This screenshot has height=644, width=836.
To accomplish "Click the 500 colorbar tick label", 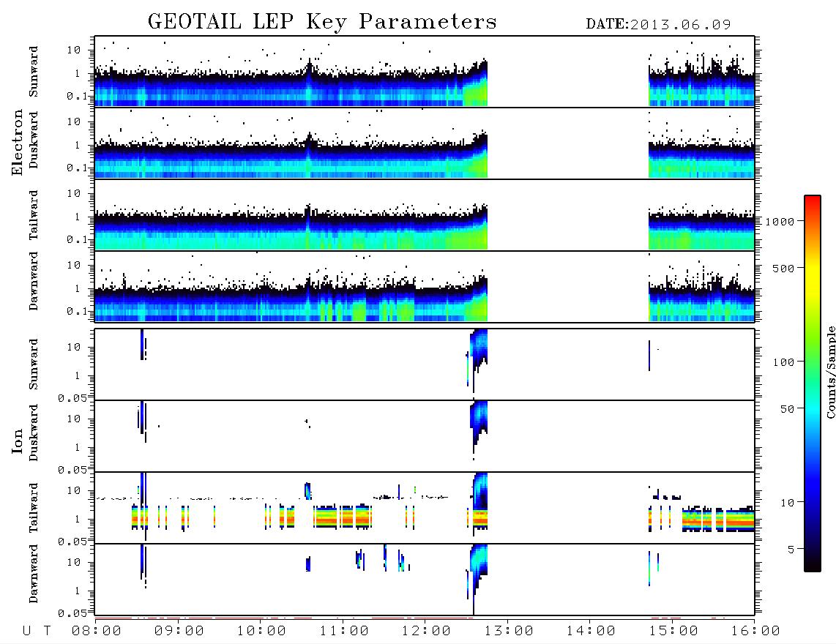I will pyautogui.click(x=784, y=268).
